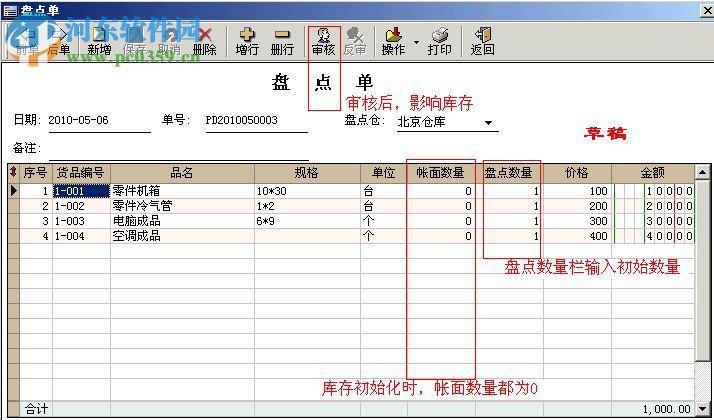Viewport: 714px width, 420px height.
Task: Click 盘点数量 cell for 零件机箱 row
Action: point(509,191)
